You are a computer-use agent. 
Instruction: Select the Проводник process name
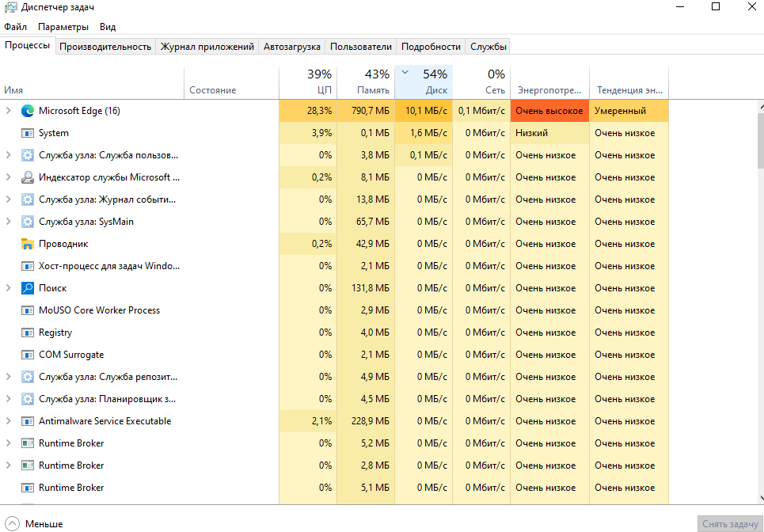(x=63, y=244)
